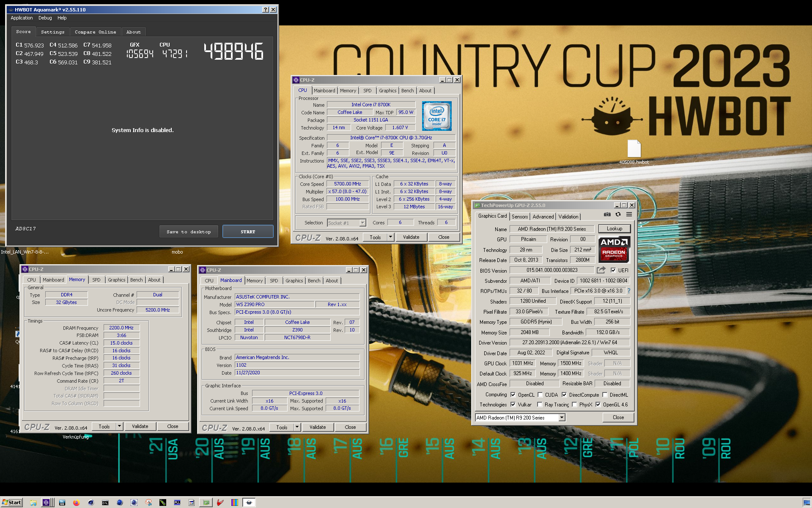Viewport: 812px width, 508px height.
Task: Click DRAM Frequency value 2200.0 MHz
Action: pyautogui.click(x=121, y=328)
